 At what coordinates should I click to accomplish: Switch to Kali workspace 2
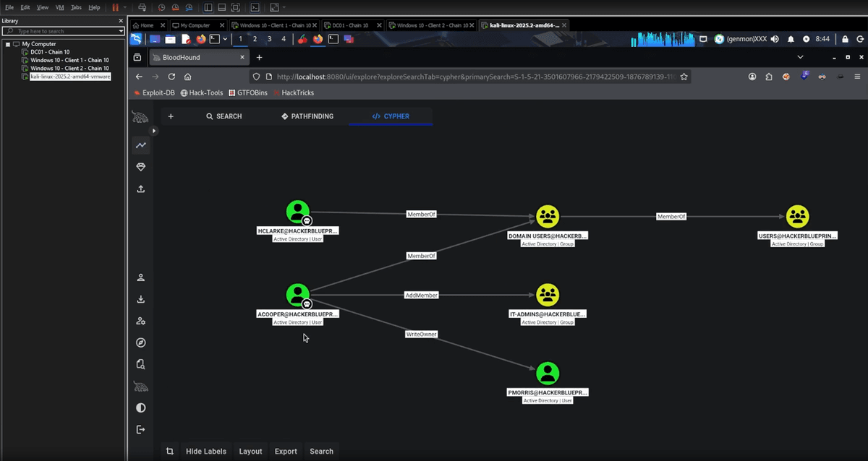(x=255, y=39)
